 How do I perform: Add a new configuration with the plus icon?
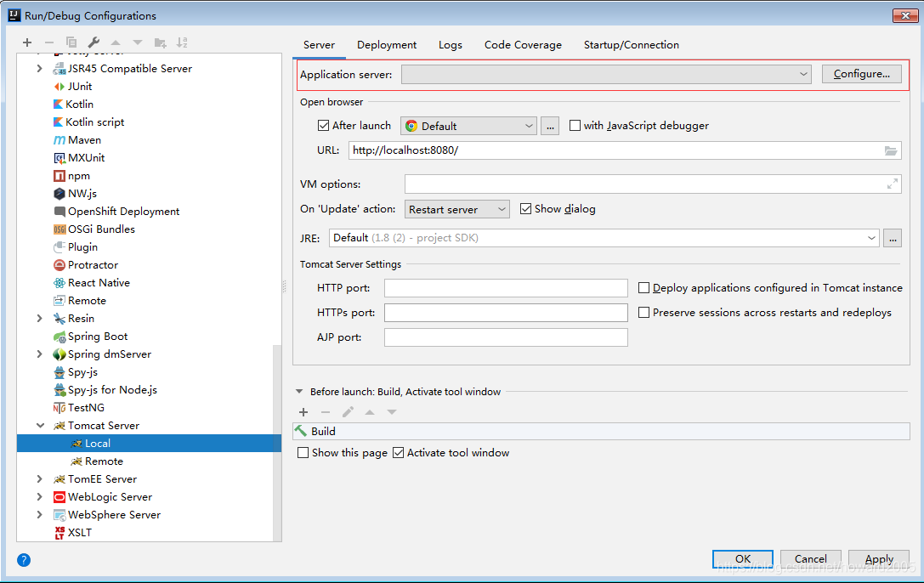click(27, 42)
